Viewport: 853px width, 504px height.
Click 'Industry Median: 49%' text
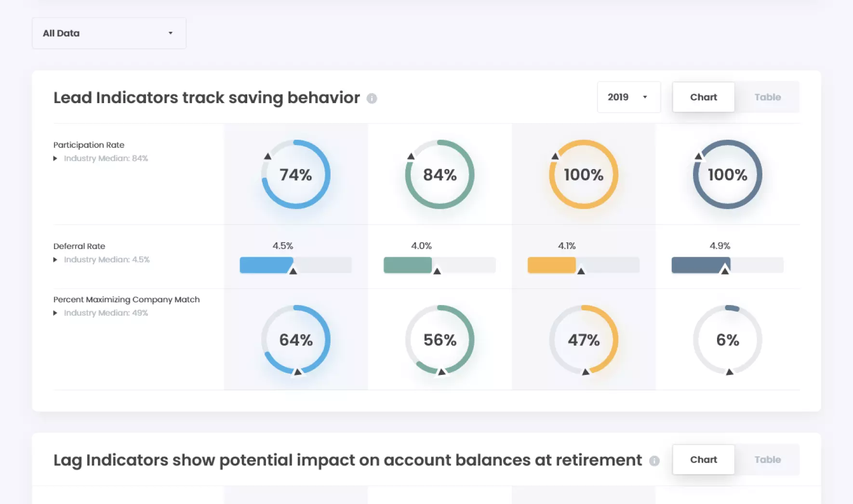[106, 313]
